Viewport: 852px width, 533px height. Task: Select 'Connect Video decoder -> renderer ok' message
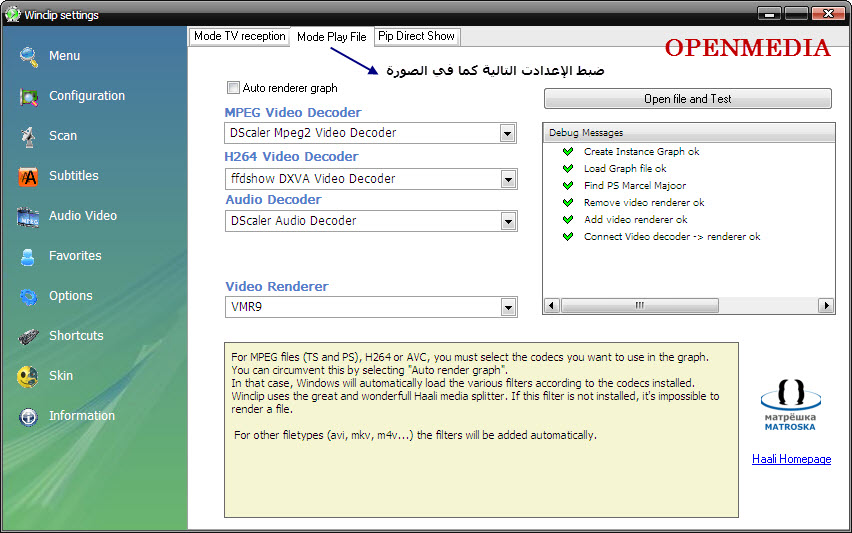click(x=672, y=236)
